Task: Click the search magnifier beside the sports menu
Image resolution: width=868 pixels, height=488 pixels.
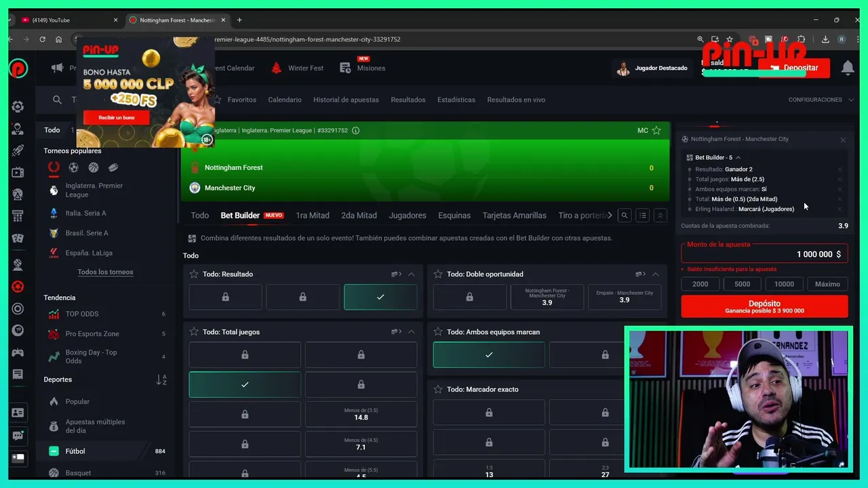Action: click(x=57, y=100)
